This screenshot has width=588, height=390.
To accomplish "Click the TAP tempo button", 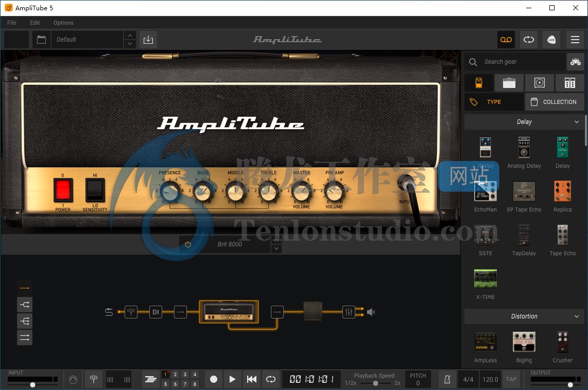I will tap(511, 379).
